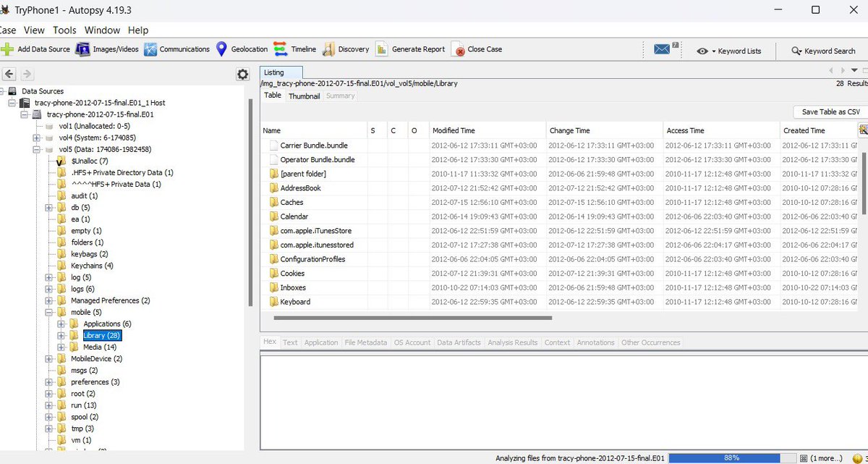Open the messages envelope icon

pyautogui.click(x=663, y=49)
